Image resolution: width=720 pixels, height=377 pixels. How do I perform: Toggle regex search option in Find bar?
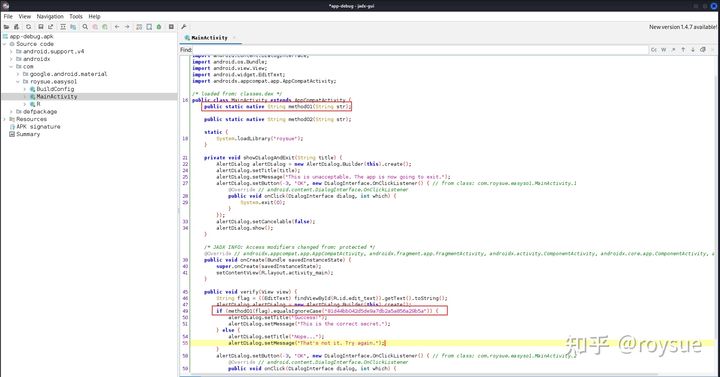point(674,50)
